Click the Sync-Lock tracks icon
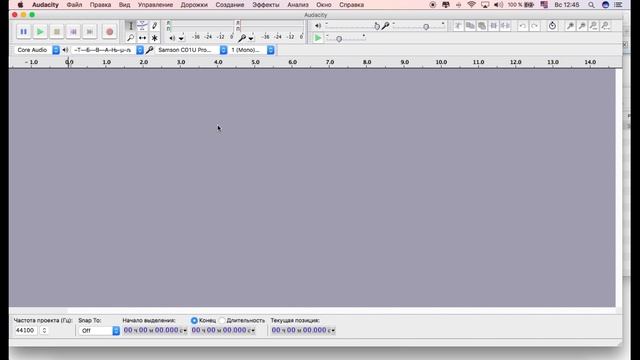Viewport: 640px width, 360px height. (552, 26)
